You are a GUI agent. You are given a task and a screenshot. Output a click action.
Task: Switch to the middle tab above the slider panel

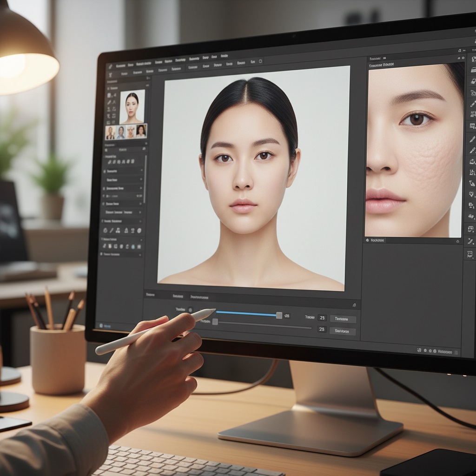click(178, 296)
